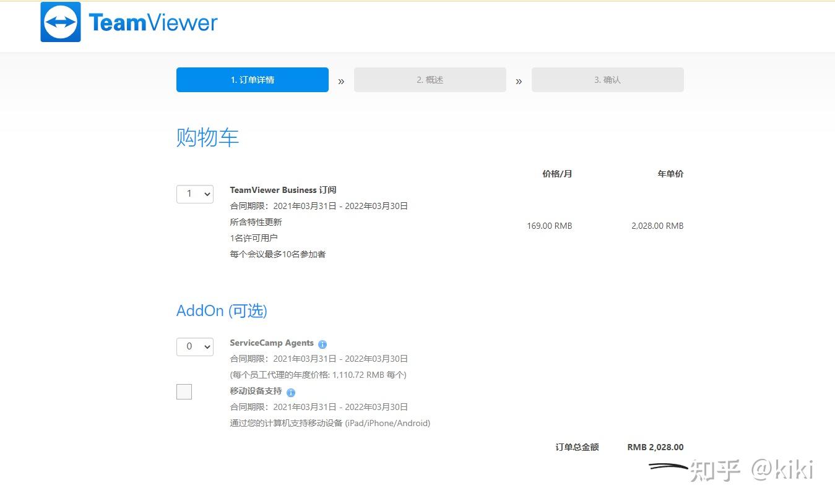
Task: Click the 每个会议最多10名参加者 line
Action: point(278,254)
